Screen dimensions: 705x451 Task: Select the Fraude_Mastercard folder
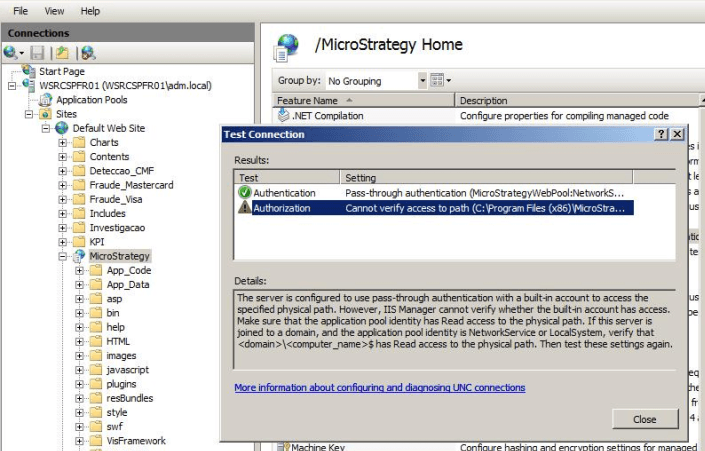click(x=131, y=185)
